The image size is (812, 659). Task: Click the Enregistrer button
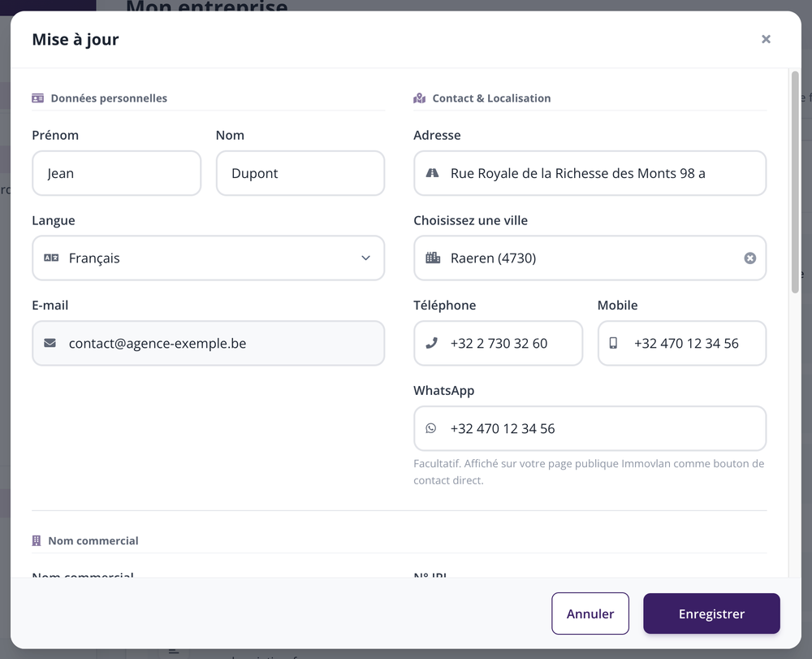click(711, 613)
